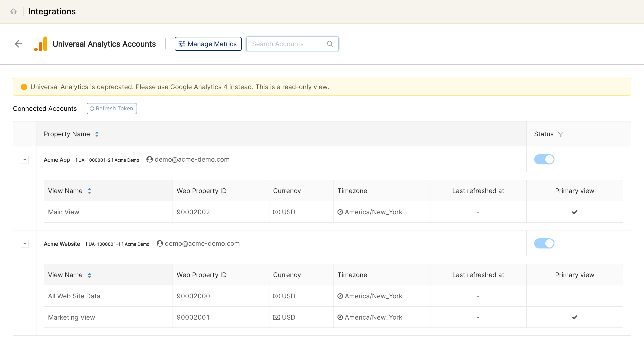Click clock icon in Marketing View row
This screenshot has height=351, width=644.
click(340, 318)
